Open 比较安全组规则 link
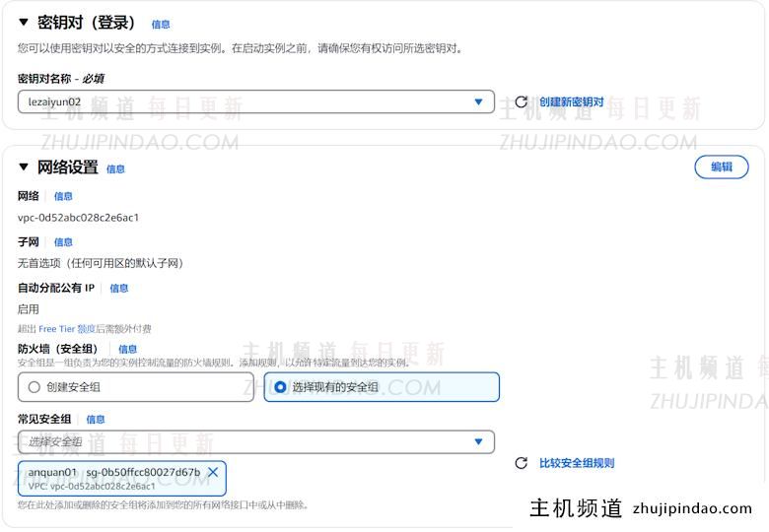769x532 pixels. point(577,463)
